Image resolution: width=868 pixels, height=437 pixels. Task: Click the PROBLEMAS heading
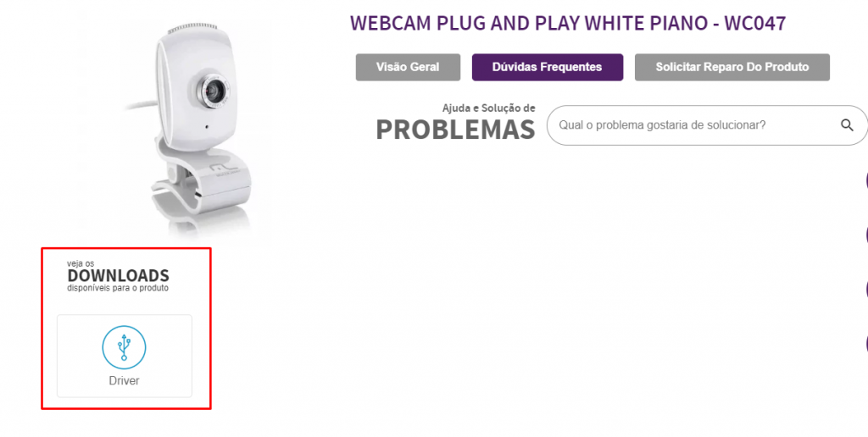[455, 130]
